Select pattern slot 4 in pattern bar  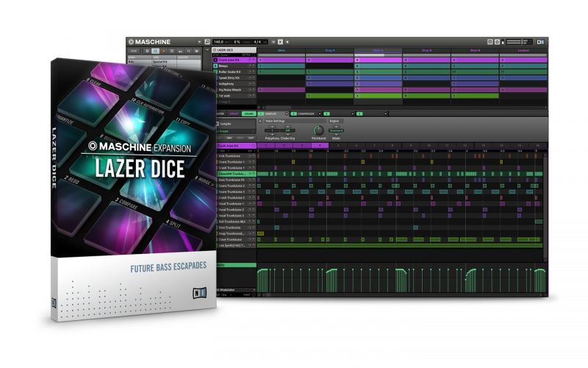point(320,145)
